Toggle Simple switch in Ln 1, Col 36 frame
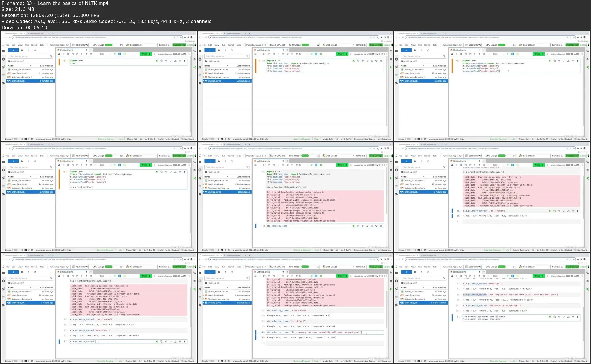The image size is (591, 364). tap(408, 250)
